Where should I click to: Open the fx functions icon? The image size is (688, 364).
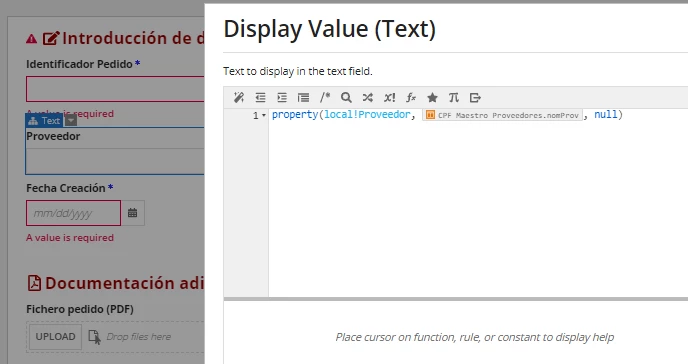[411, 97]
